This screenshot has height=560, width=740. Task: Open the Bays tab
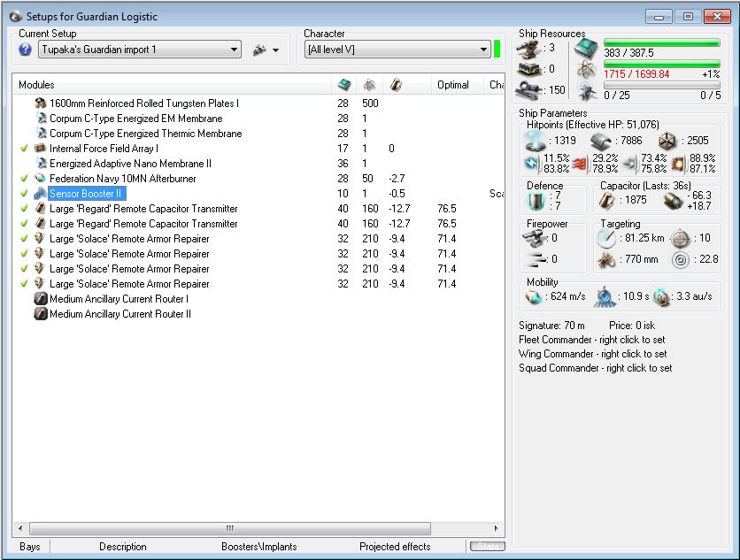pos(30,547)
